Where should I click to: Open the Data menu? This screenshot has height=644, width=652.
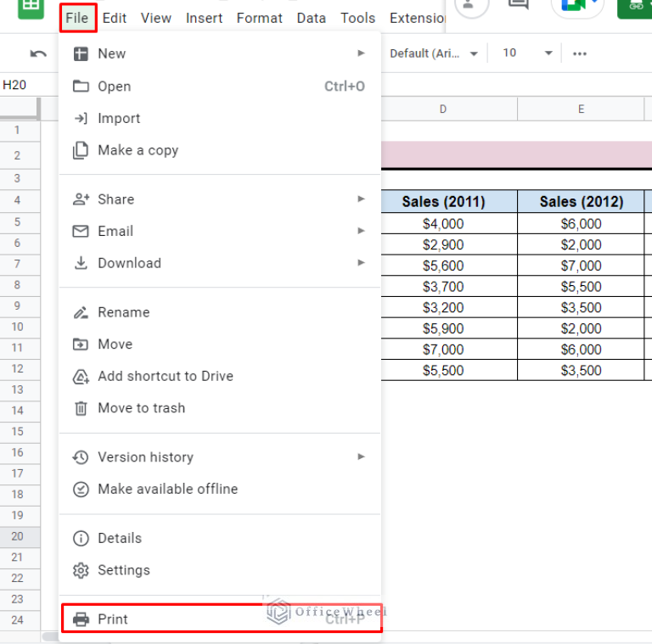(312, 18)
